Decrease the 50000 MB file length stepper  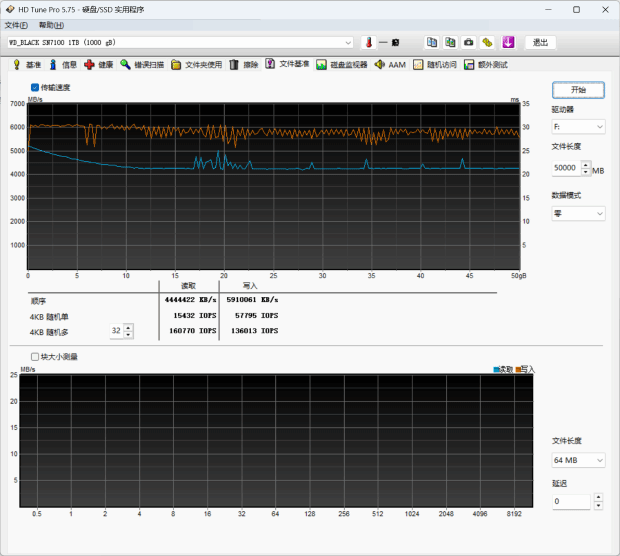(586, 172)
